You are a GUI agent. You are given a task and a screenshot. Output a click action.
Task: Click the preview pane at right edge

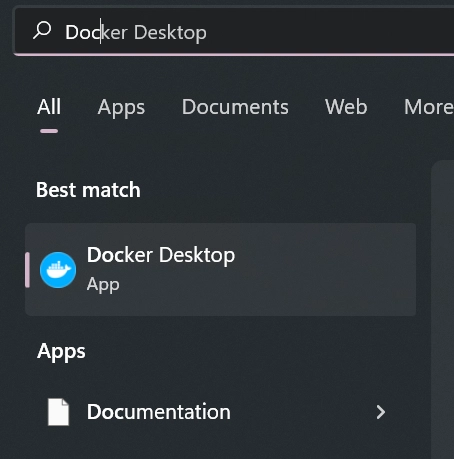[x=442, y=309]
